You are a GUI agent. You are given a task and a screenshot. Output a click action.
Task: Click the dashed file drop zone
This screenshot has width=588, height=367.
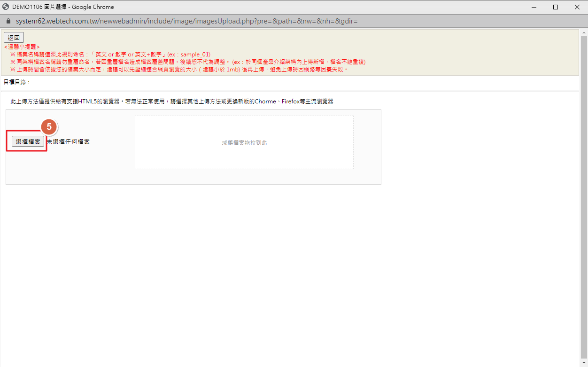click(244, 142)
